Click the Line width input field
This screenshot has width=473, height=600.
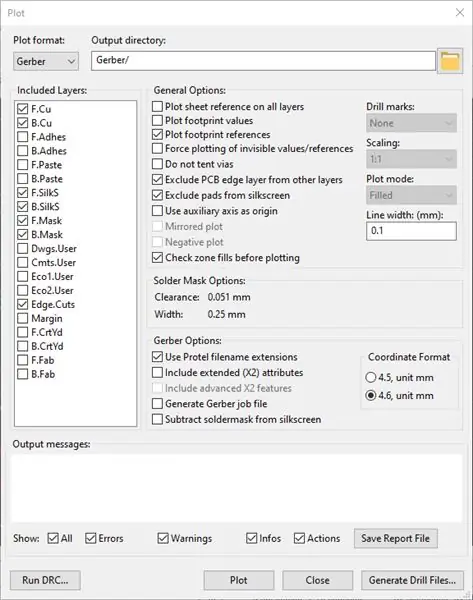click(x=411, y=231)
